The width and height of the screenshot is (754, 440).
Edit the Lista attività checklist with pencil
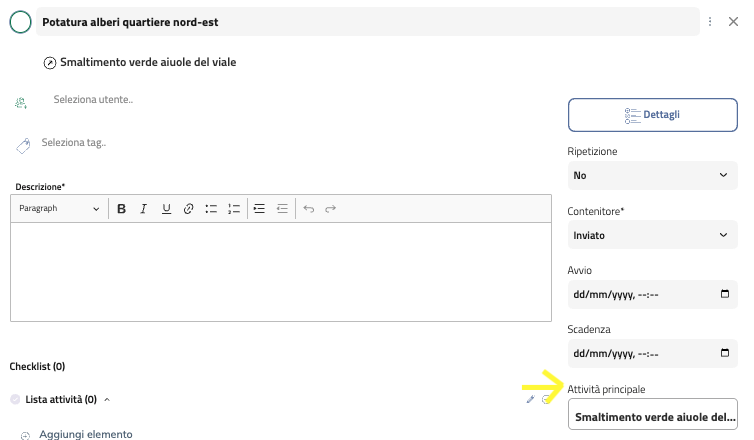(531, 399)
